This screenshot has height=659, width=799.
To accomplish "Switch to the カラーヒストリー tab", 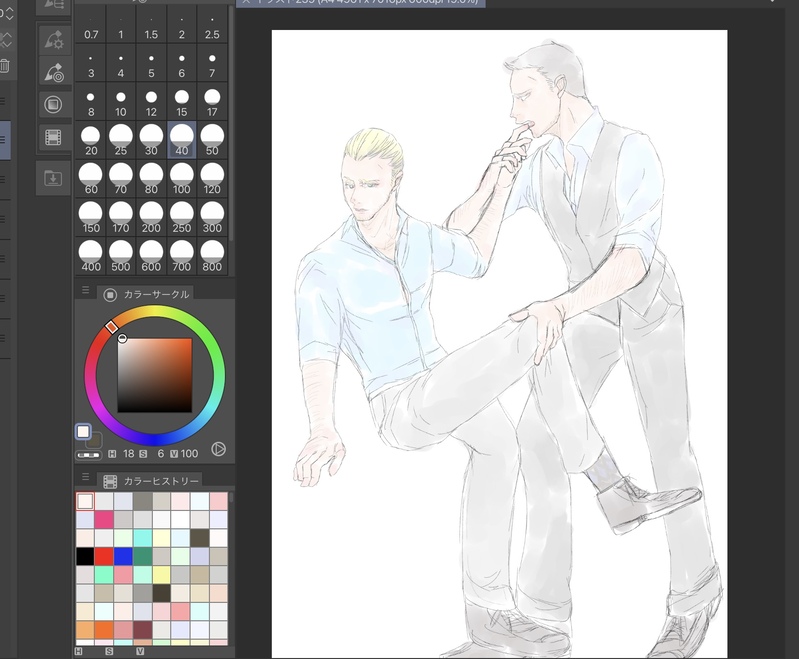I will tap(151, 481).
